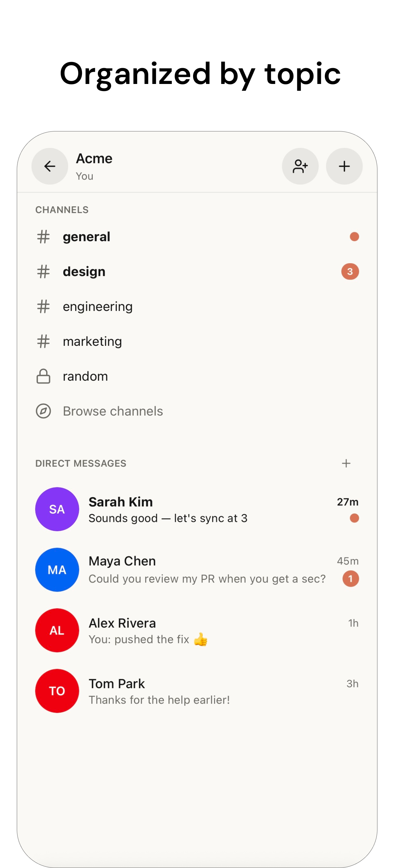This screenshot has height=868, width=401.
Task: Tap the 3 unread badge on design
Action: point(350,272)
